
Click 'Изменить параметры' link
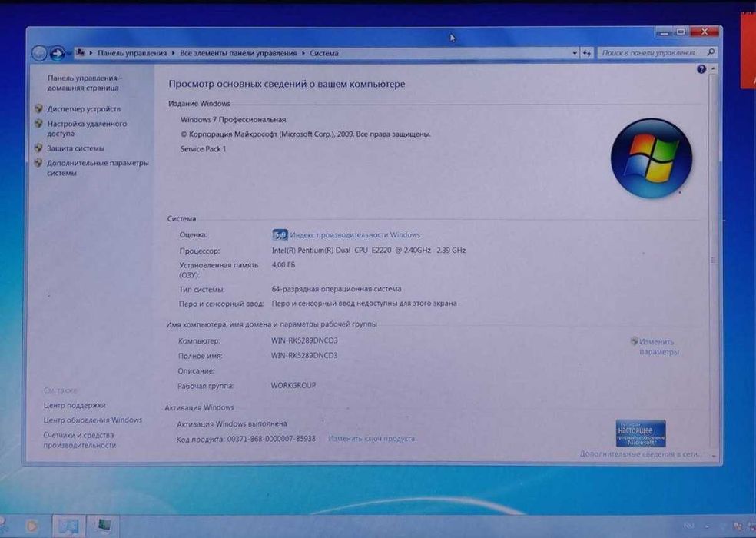tap(658, 347)
